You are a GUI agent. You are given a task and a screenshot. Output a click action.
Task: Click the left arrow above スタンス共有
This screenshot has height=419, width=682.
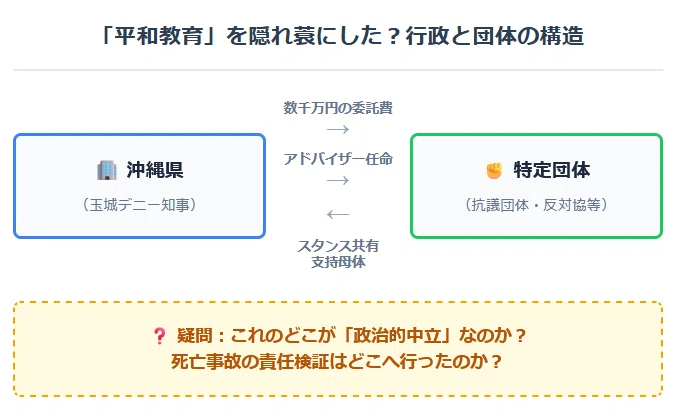[x=338, y=214]
